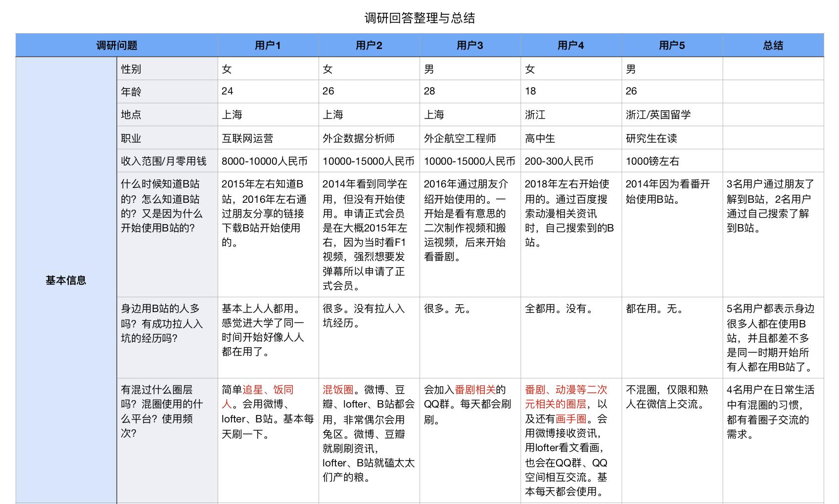The width and height of the screenshot is (839, 504).
Task: Select the 高中生 occupation cell
Action: pyautogui.click(x=539, y=137)
